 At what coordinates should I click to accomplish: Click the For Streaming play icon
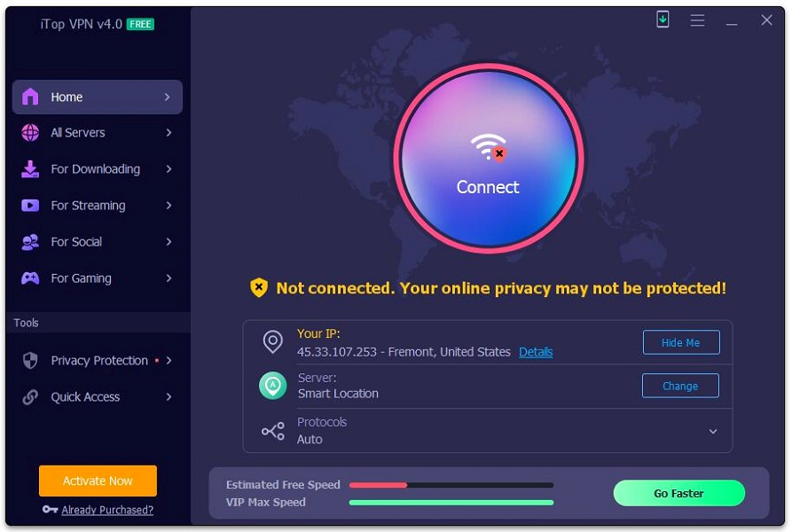click(30, 206)
